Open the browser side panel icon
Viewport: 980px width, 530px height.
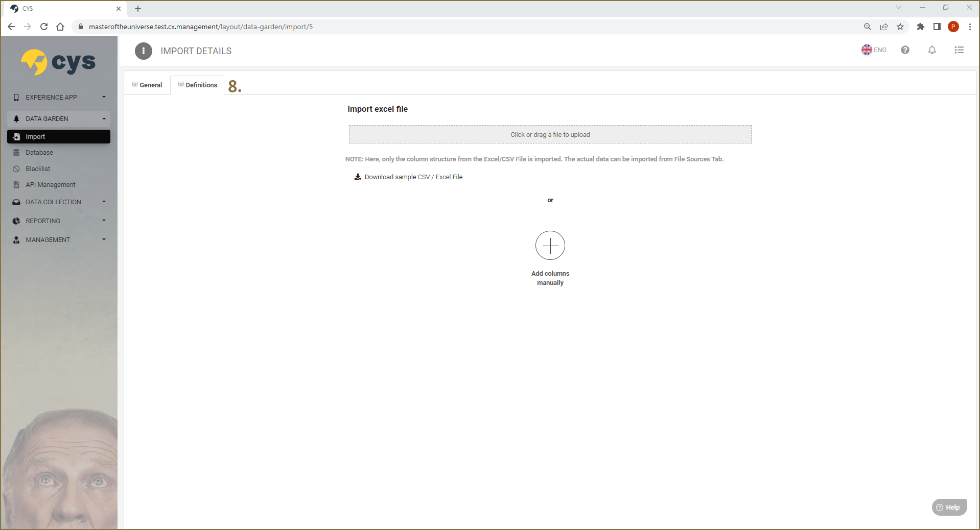937,27
